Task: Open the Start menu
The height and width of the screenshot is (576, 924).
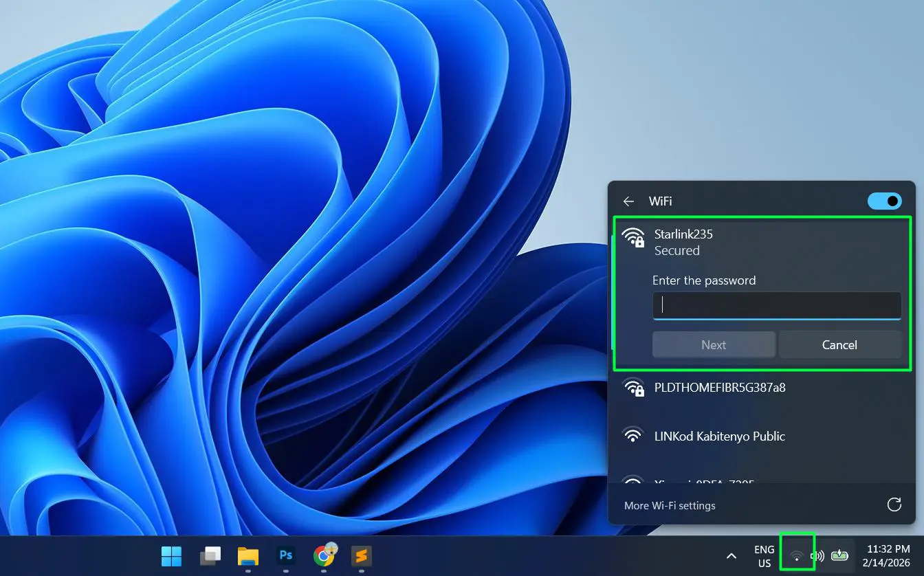Action: (170, 555)
